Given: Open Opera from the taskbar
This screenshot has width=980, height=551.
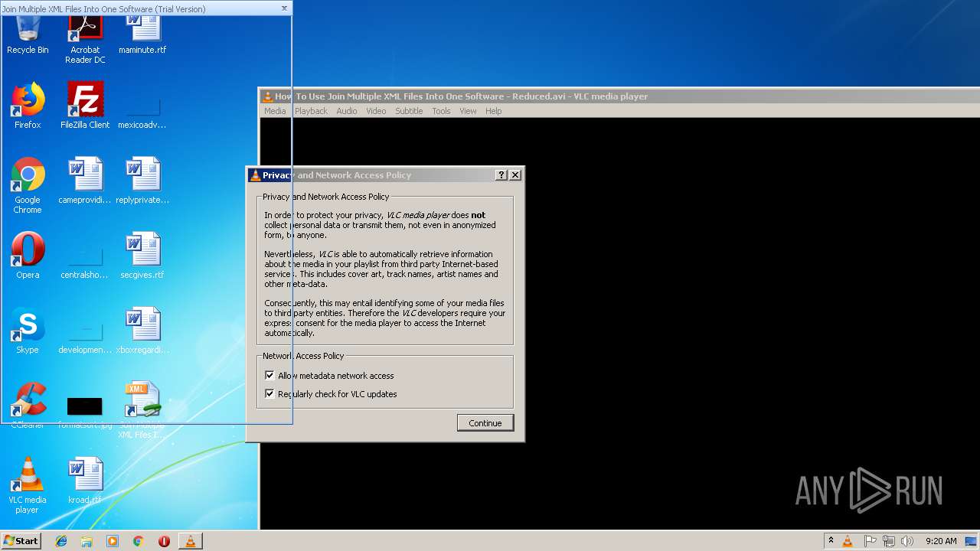Looking at the screenshot, I should [164, 541].
